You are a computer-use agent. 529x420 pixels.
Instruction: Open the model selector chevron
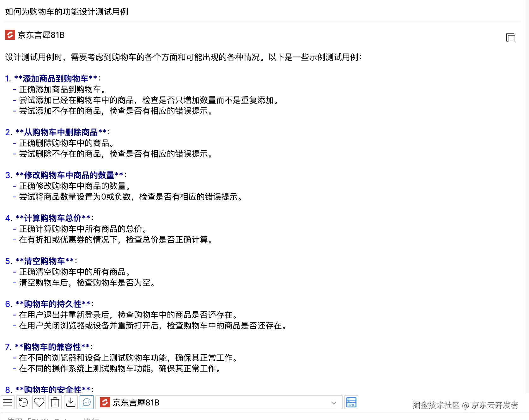click(334, 403)
